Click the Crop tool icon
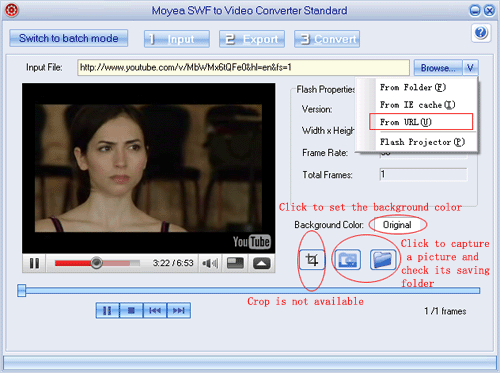Image resolution: width=500 pixels, height=373 pixels. 312,259
